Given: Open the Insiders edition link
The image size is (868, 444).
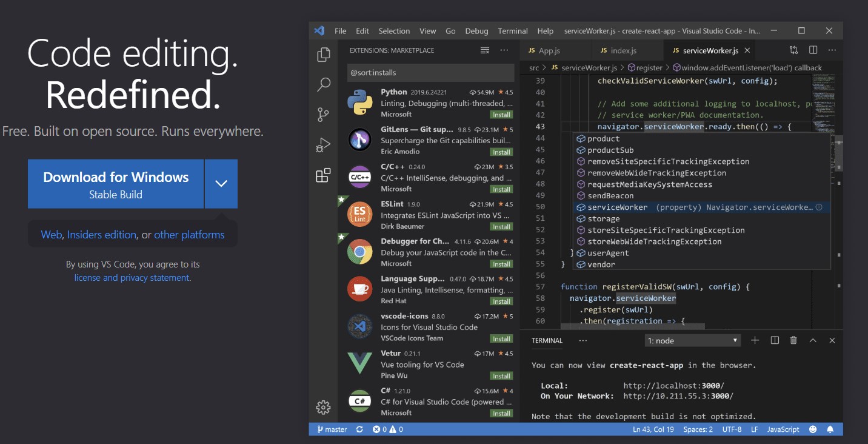Looking at the screenshot, I should coord(102,235).
